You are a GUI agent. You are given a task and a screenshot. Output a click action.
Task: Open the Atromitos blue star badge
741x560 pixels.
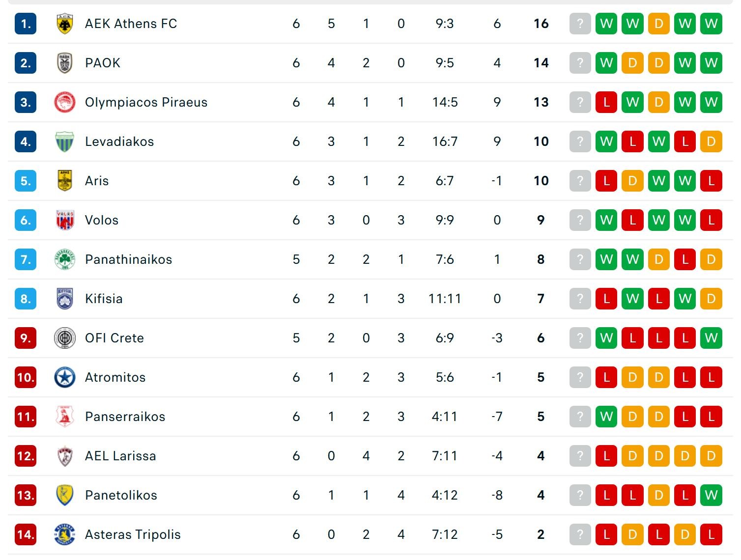64,377
